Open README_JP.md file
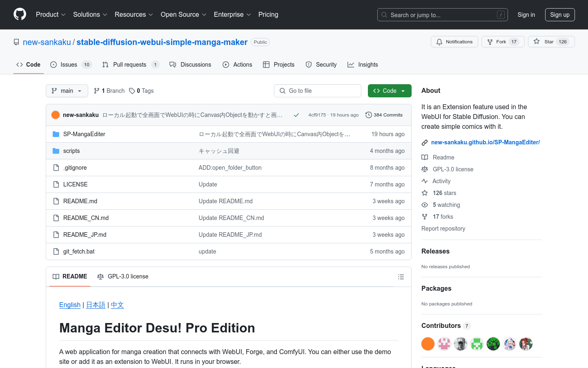Image resolution: width=588 pixels, height=368 pixels. [85, 235]
